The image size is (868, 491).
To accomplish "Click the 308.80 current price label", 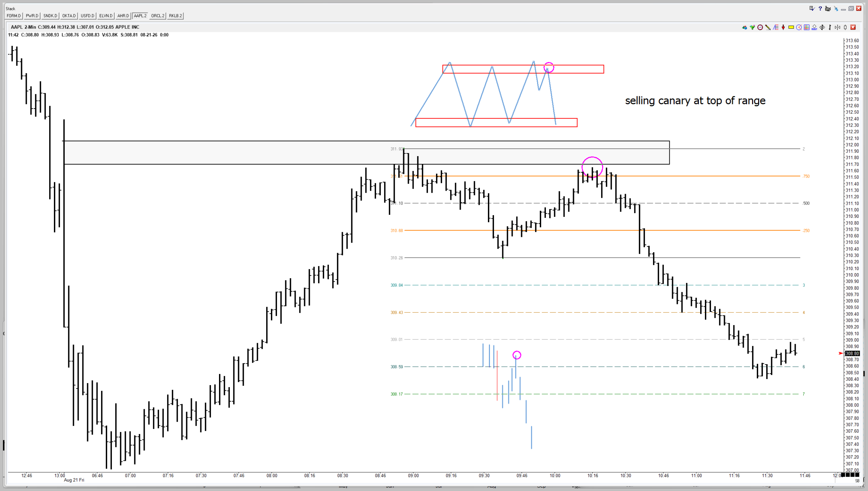I will pyautogui.click(x=852, y=354).
